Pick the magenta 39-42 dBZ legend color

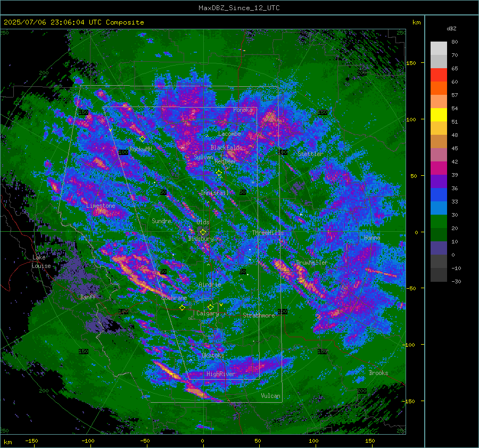pyautogui.click(x=439, y=168)
